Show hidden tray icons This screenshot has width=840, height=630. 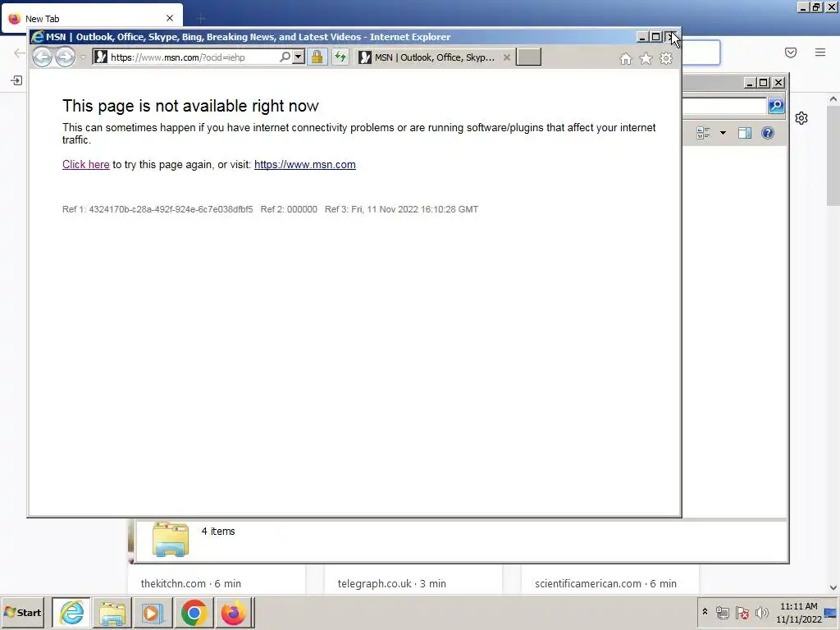705,612
